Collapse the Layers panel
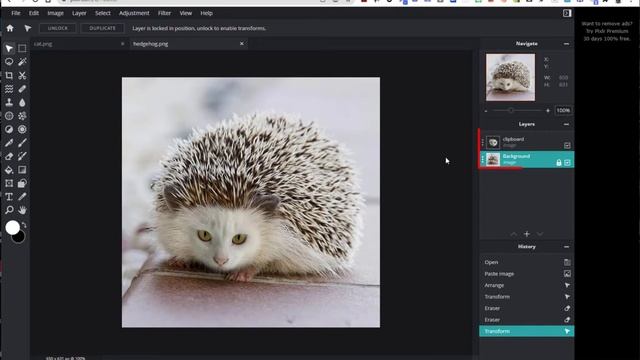This screenshot has width=640, height=360. coord(566,124)
